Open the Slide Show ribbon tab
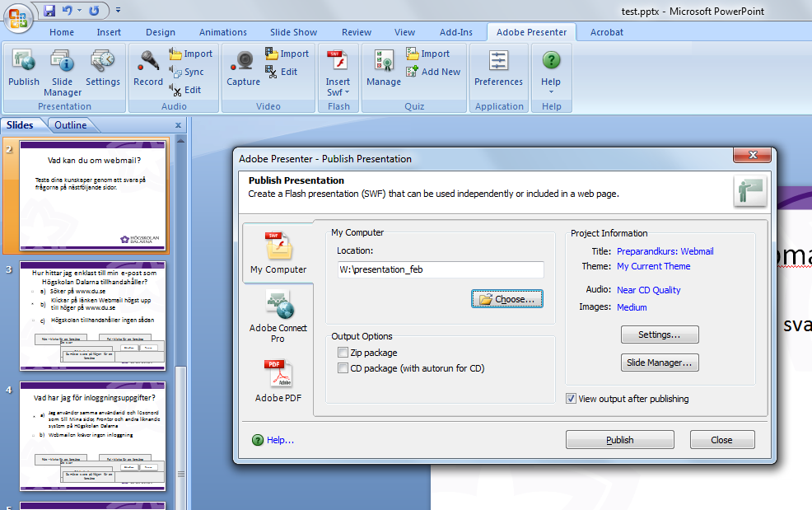812x510 pixels. (x=294, y=32)
